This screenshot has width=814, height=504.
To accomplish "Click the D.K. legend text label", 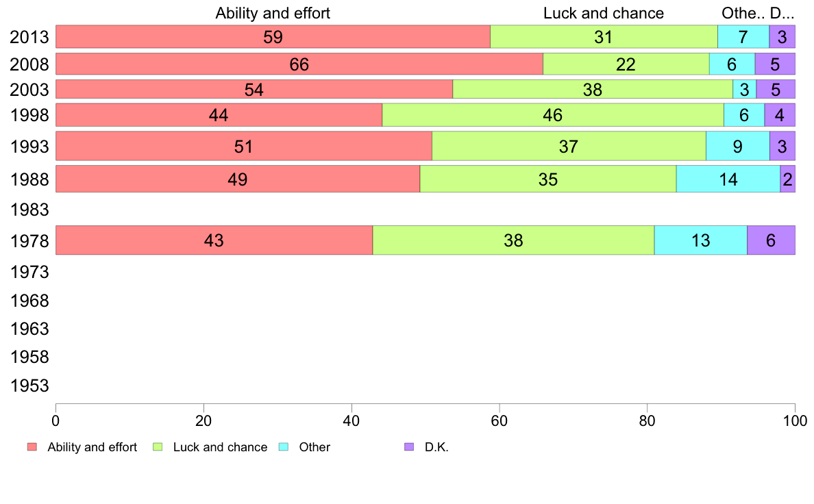I will pyautogui.click(x=436, y=447).
